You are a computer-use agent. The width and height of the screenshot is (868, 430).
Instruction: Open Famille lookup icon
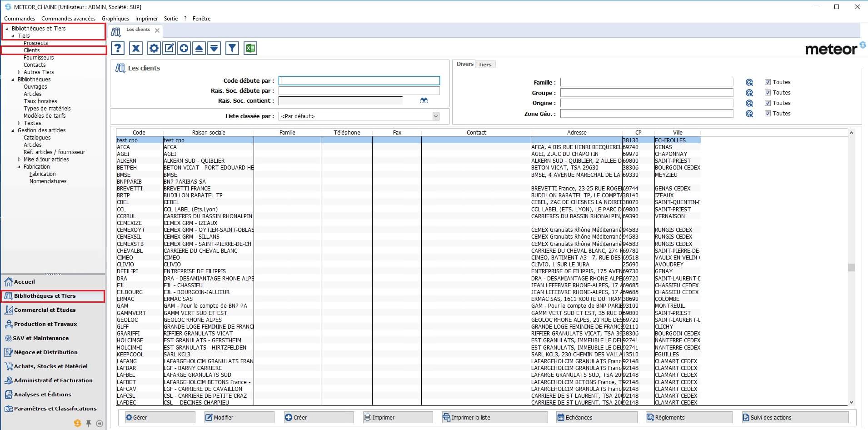click(749, 82)
